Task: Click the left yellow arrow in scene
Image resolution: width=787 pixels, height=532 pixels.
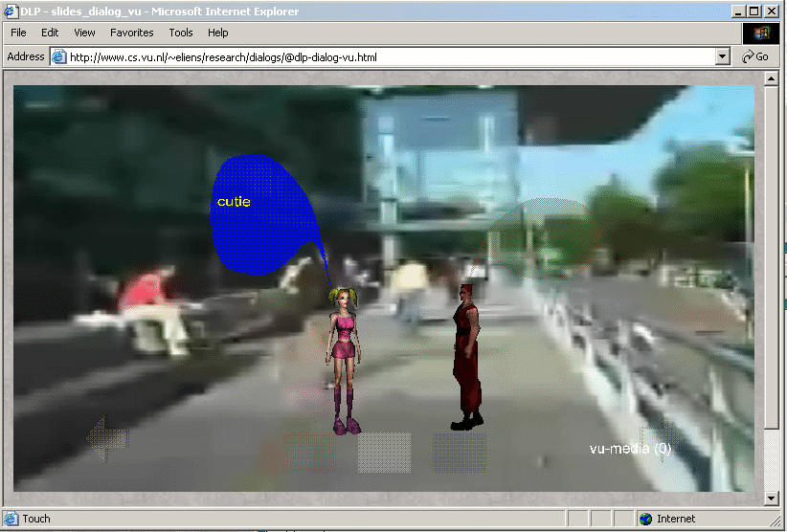Action: (107, 437)
